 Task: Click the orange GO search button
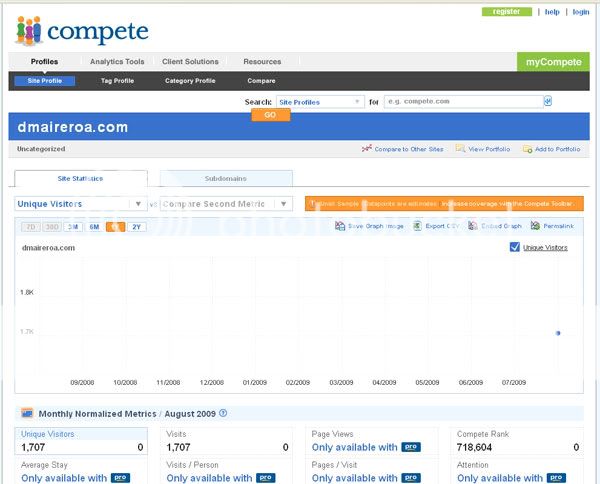click(x=271, y=115)
